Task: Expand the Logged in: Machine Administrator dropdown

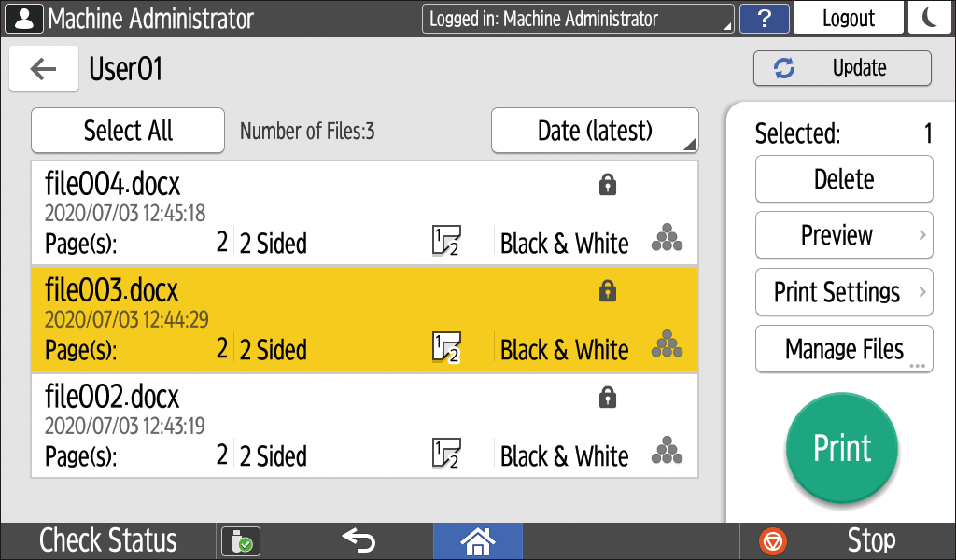Action: [x=578, y=19]
